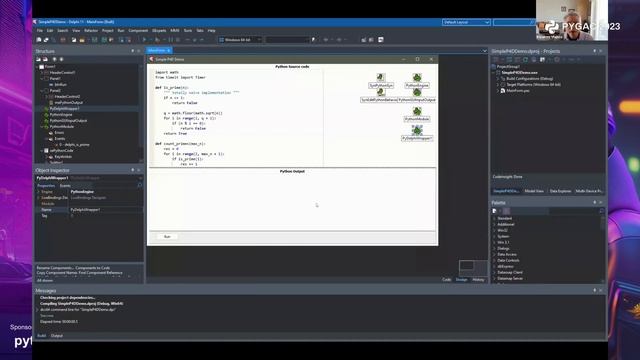
Task: Open the Data Explorer tab in Projects panel
Action: point(560,191)
